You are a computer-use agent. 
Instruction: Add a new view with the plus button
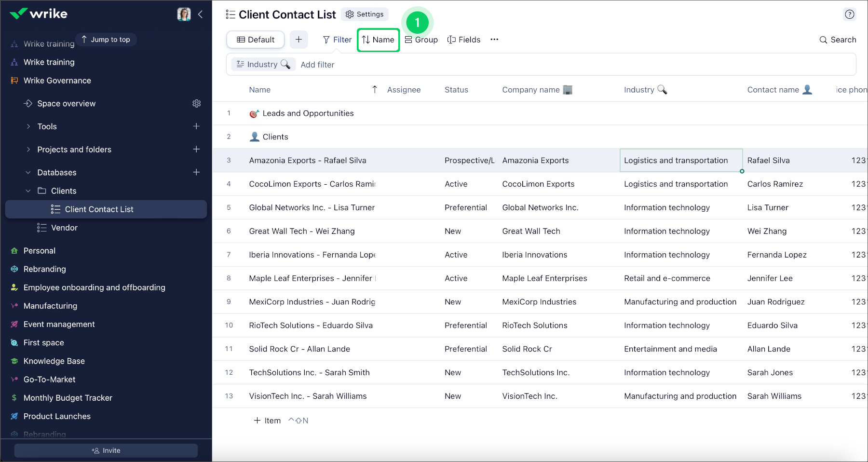pos(298,40)
